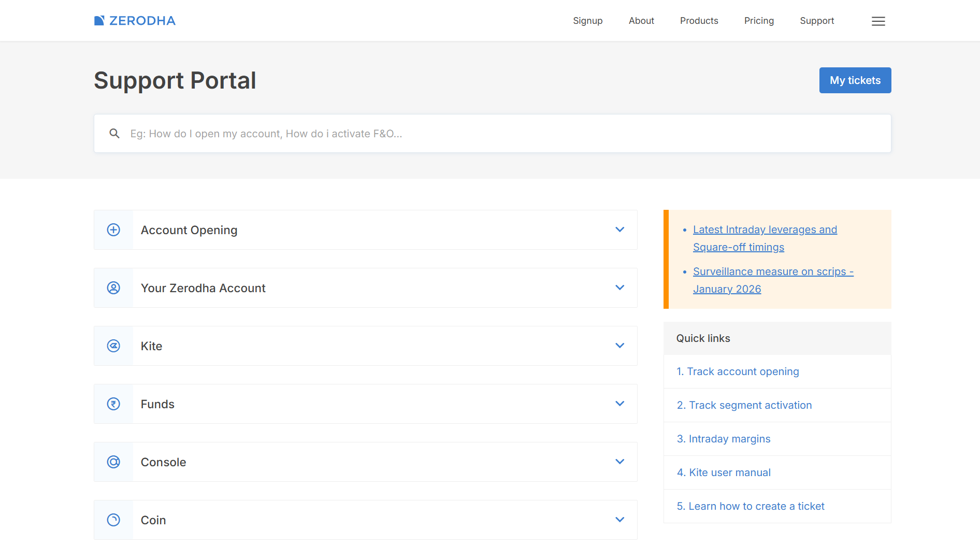This screenshot has width=980, height=559.
Task: Click the Coin section icon
Action: 113,520
